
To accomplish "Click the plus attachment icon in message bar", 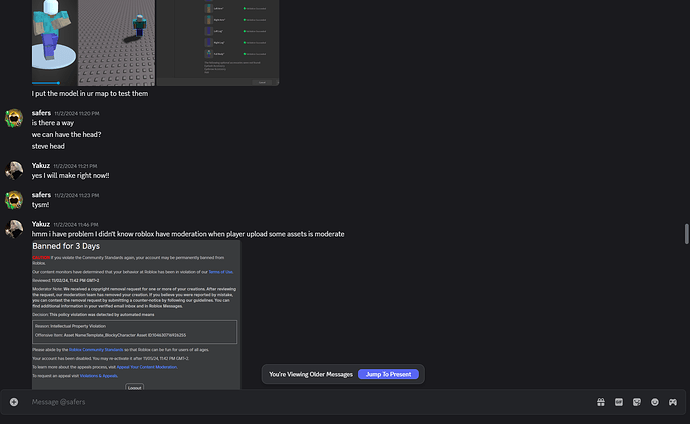I will pyautogui.click(x=14, y=402).
